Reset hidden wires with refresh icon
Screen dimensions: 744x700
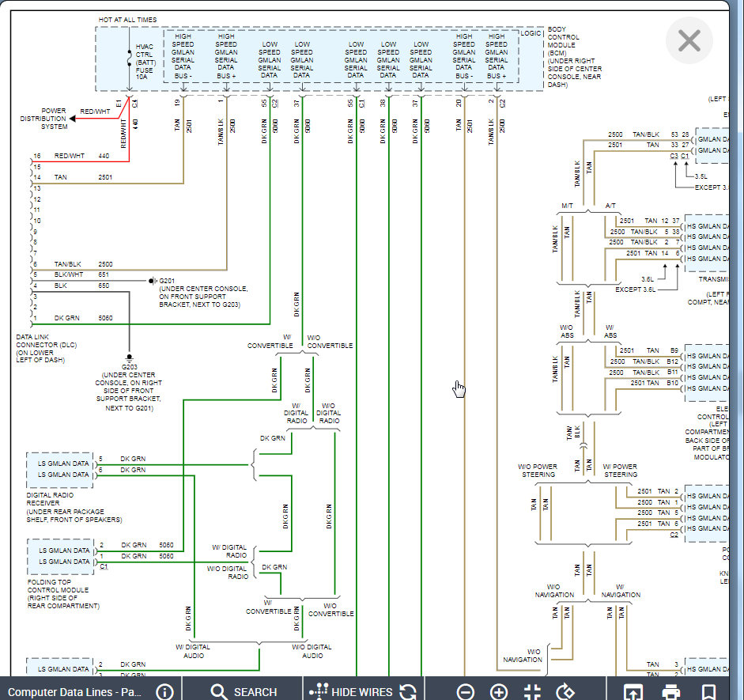point(408,692)
